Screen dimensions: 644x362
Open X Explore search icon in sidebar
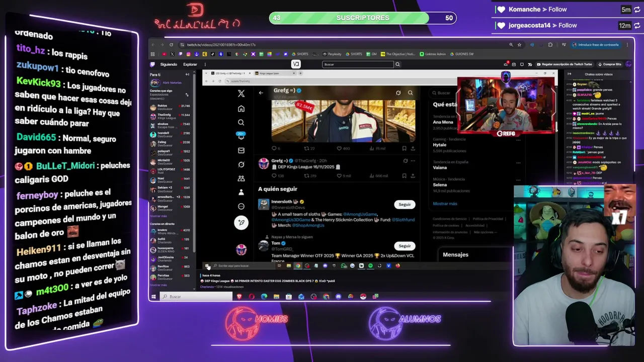pos(241,122)
